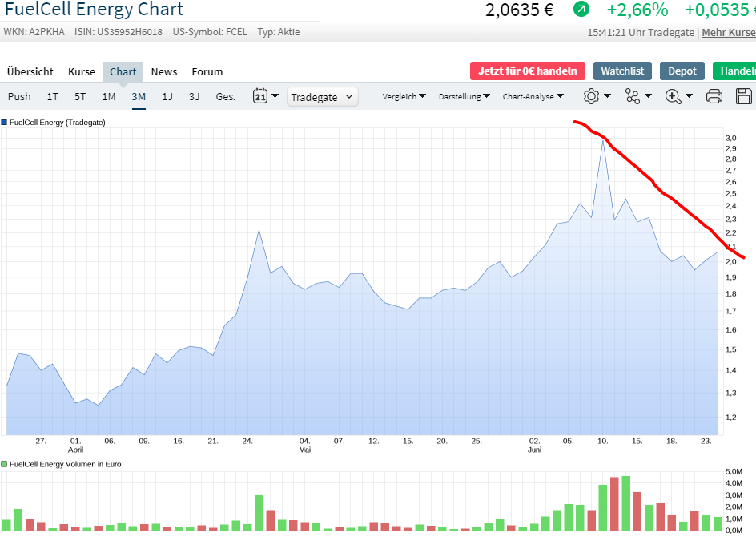The height and width of the screenshot is (545, 756).
Task: Click the chart settings gear icon
Action: click(592, 96)
